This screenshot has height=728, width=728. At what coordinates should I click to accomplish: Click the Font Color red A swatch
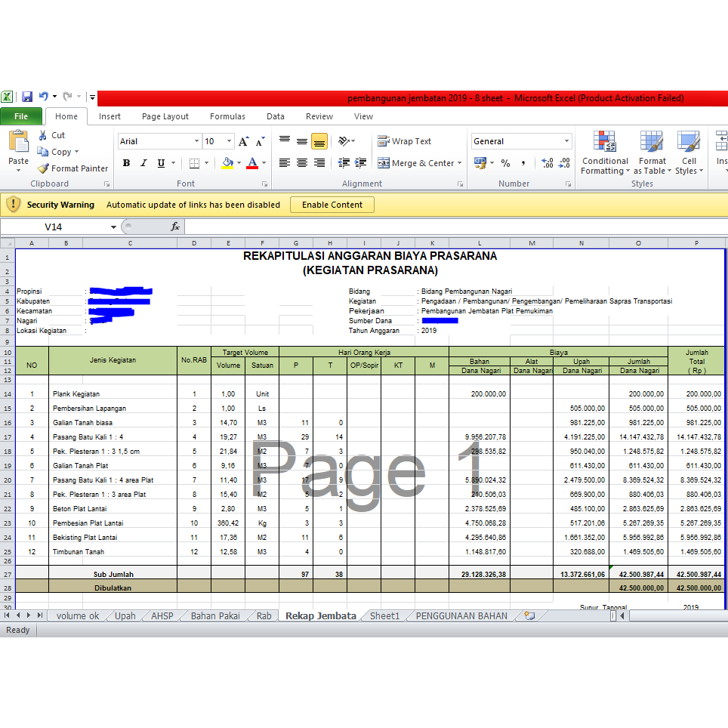[252, 163]
